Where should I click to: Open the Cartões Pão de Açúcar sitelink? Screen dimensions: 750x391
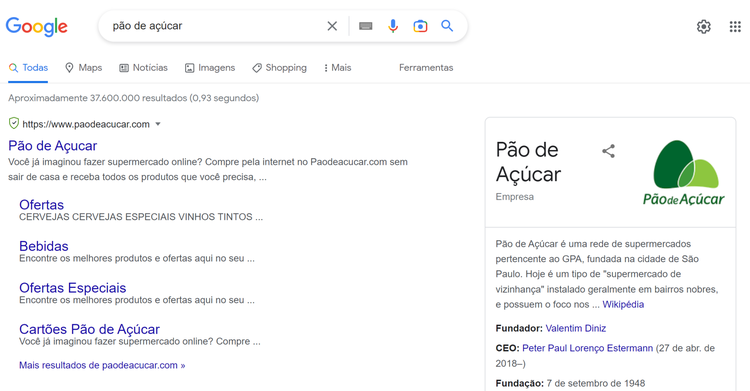[89, 329]
